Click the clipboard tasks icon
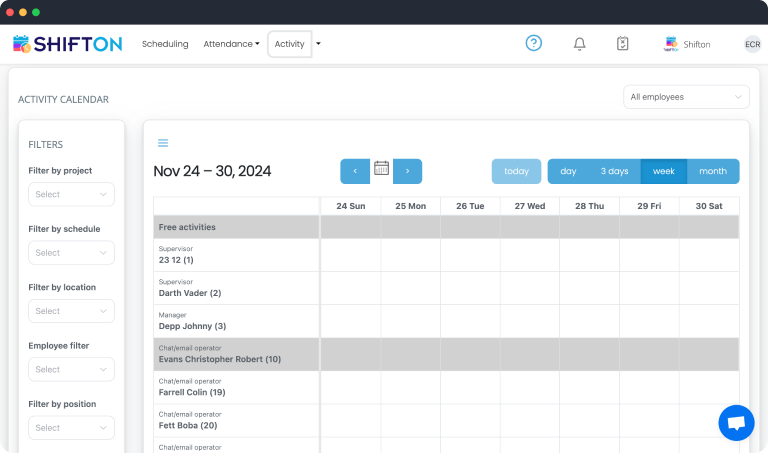Viewport: 768px width, 453px height. coord(622,44)
